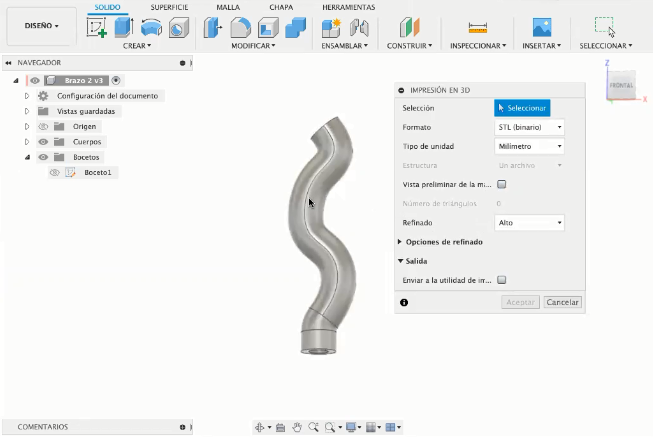Click the Measure tool icon
Screen dimensions: 653x437
coord(478,28)
